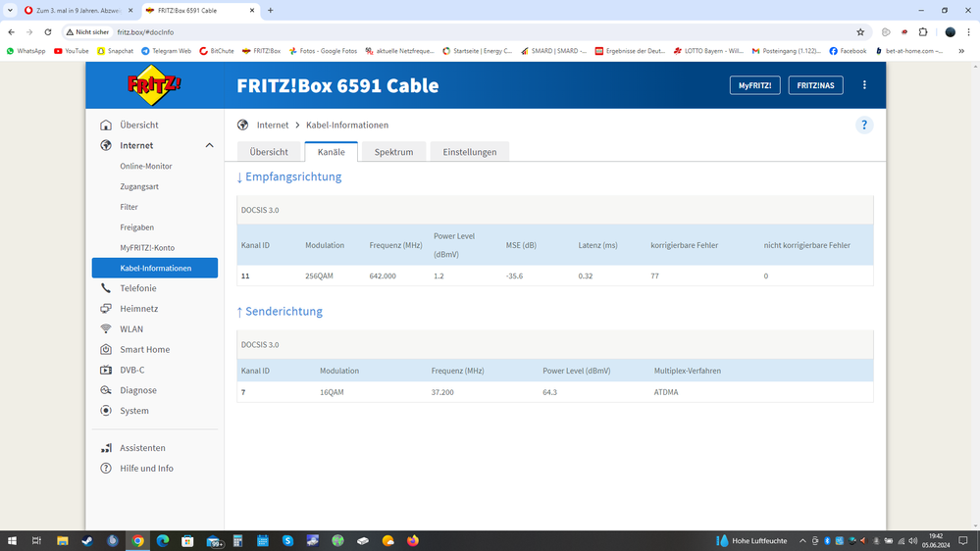980x551 pixels.
Task: Click volume speaker icon in system tray
Action: point(913,541)
